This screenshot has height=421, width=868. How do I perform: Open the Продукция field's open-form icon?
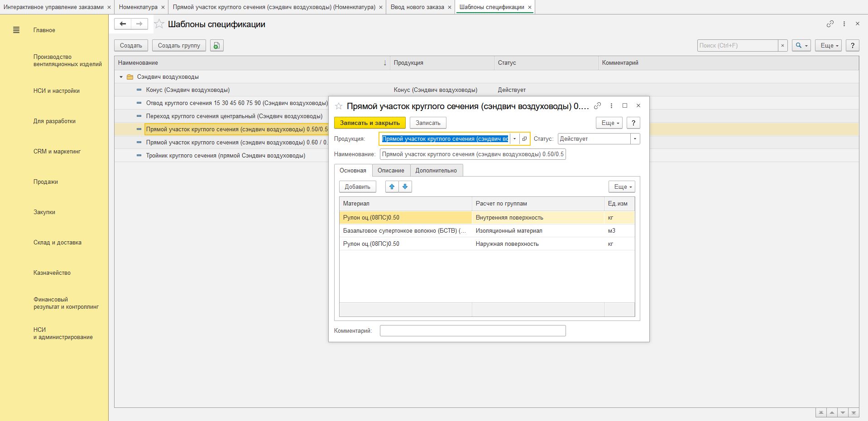pos(524,139)
